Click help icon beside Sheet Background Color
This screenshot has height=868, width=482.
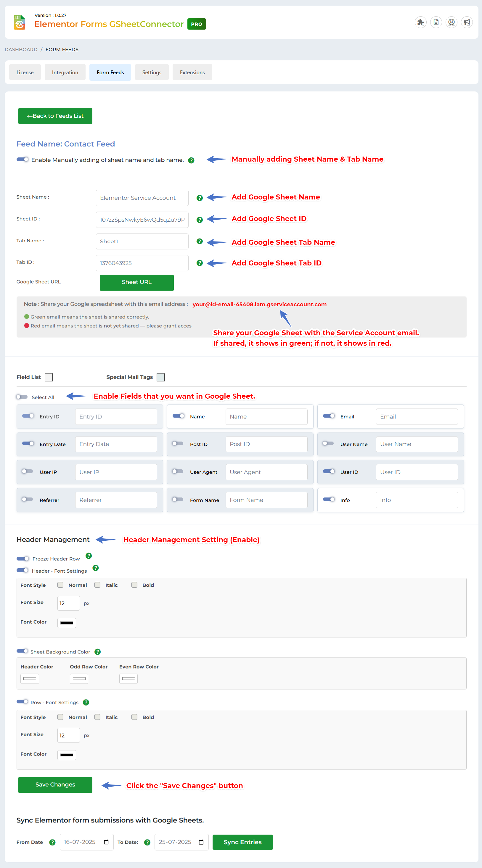point(98,652)
